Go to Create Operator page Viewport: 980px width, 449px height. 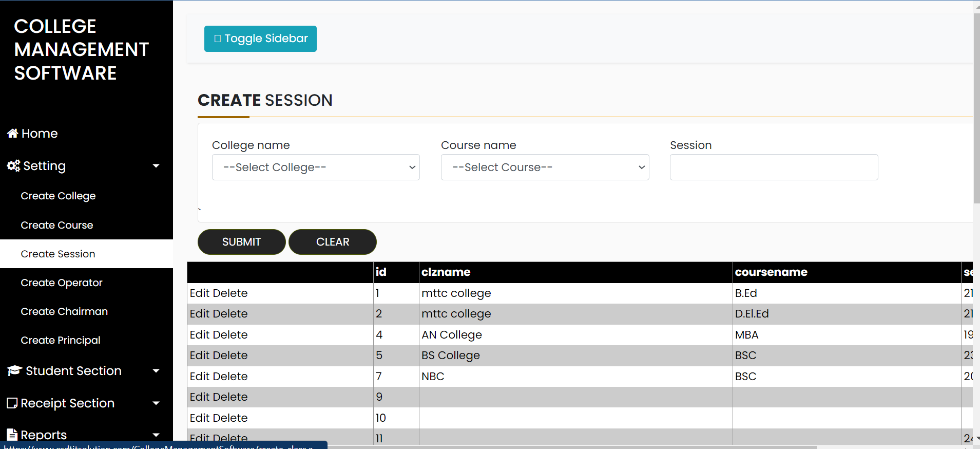(x=62, y=283)
